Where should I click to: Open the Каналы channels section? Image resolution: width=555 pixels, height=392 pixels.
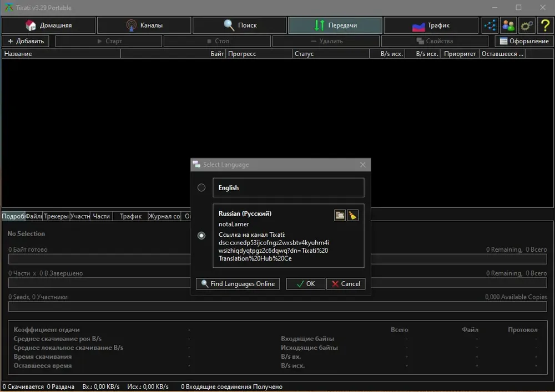pyautogui.click(x=144, y=25)
